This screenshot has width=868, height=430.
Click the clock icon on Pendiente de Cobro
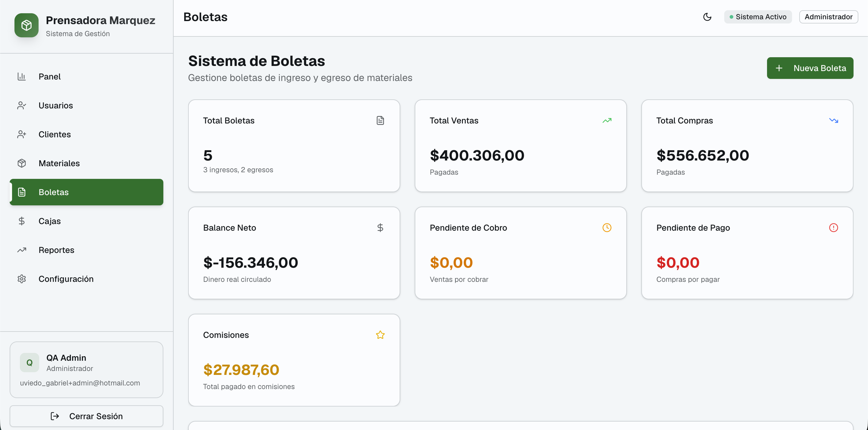coord(607,227)
